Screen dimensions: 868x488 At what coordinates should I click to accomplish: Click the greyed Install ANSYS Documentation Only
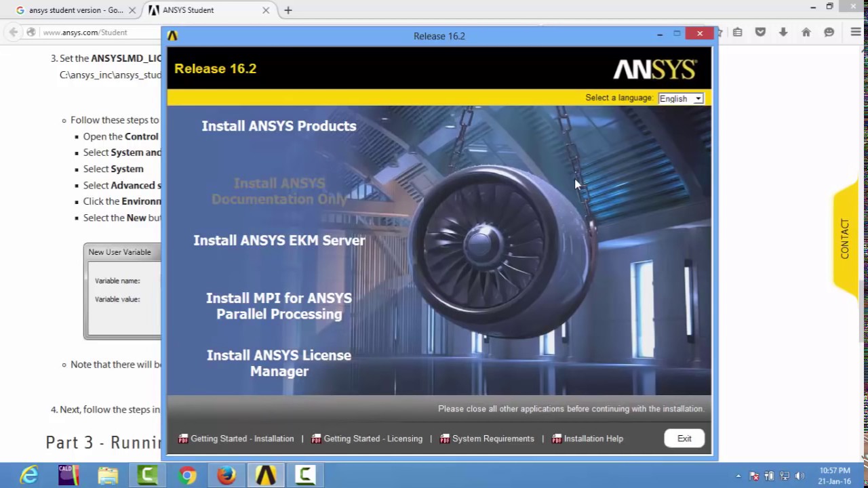[279, 191]
